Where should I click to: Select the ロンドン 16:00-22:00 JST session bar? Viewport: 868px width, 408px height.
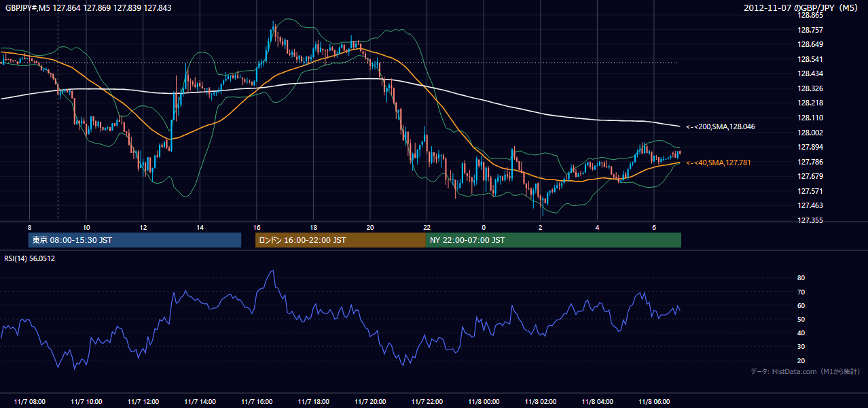340,240
